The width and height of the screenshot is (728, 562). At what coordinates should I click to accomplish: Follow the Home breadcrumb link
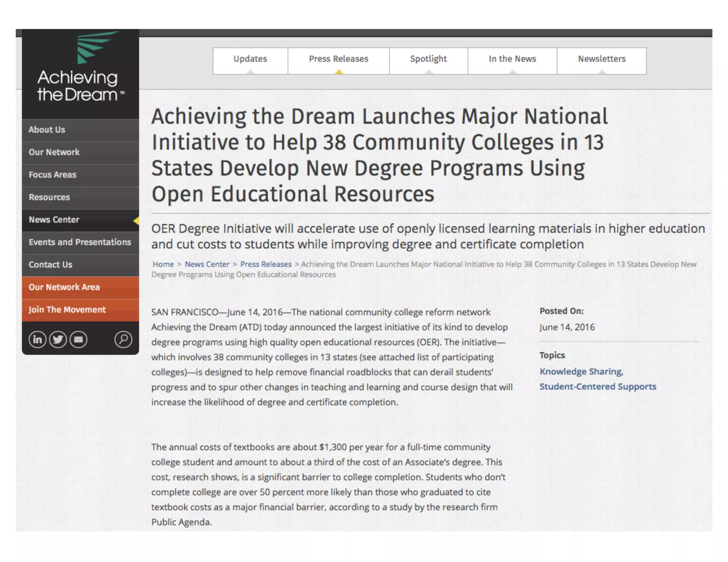[163, 264]
